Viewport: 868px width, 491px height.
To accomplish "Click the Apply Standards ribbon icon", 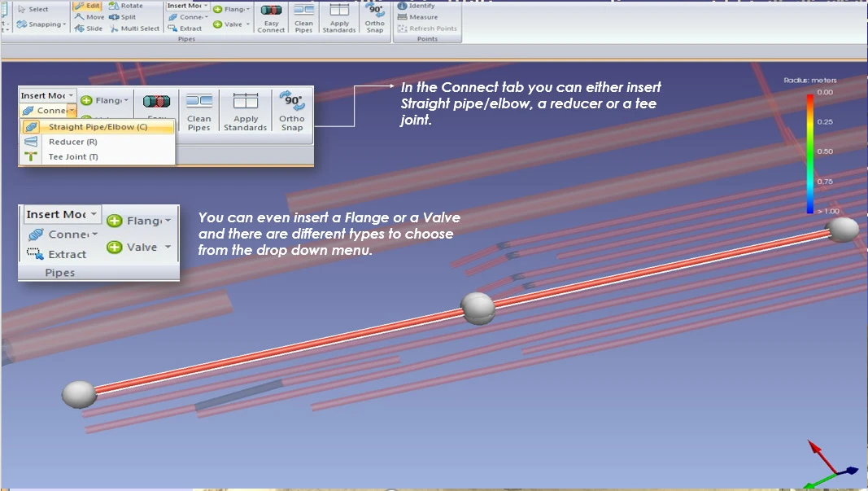I will click(x=339, y=16).
